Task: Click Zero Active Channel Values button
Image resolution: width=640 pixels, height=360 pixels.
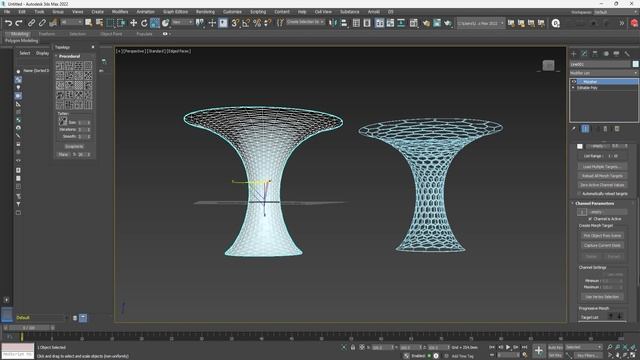Action: click(x=602, y=185)
